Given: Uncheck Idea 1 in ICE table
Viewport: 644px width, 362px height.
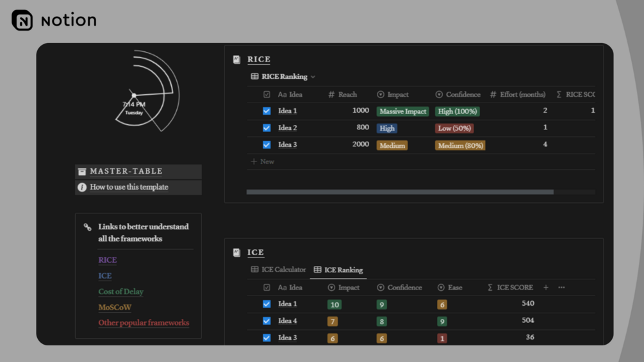Looking at the screenshot, I should [267, 304].
